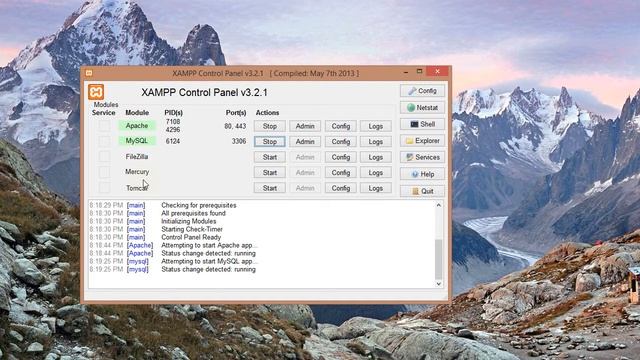This screenshot has width=640, height=360.
Task: Click Apache ports '80, 443'
Action: click(235, 126)
